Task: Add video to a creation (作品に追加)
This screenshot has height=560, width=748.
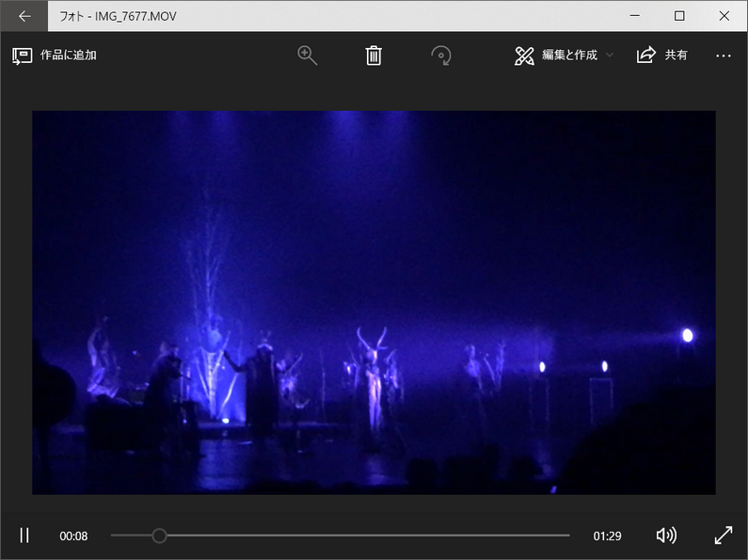Action: [54, 56]
